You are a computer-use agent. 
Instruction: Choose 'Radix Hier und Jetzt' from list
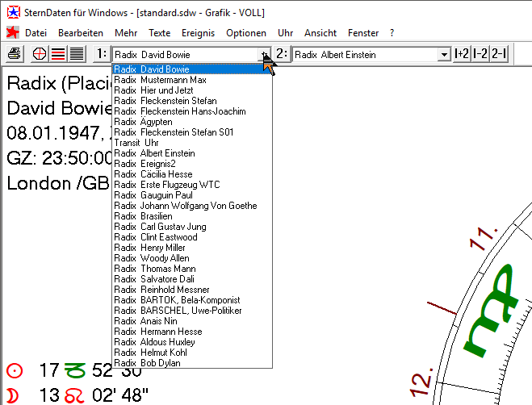(x=192, y=90)
